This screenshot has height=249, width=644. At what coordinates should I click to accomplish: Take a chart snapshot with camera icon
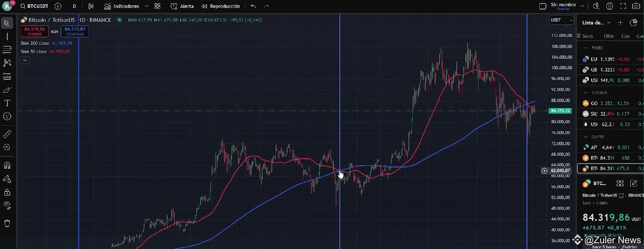click(636, 6)
